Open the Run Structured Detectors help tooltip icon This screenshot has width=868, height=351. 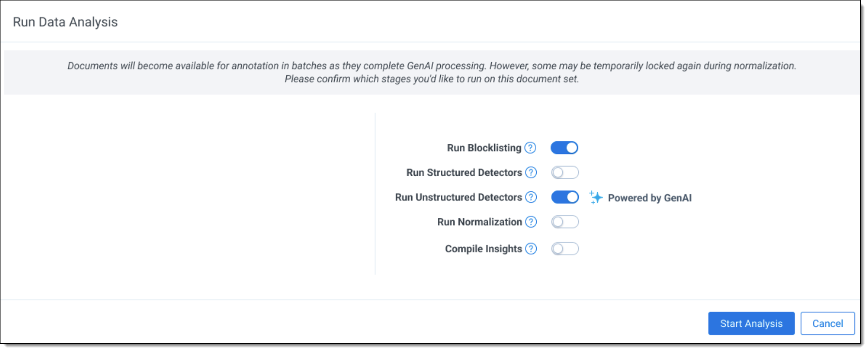pyautogui.click(x=531, y=173)
